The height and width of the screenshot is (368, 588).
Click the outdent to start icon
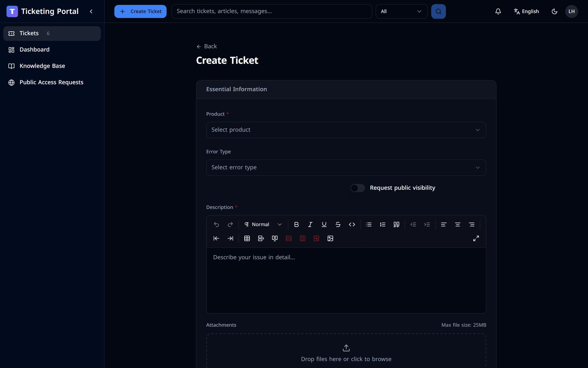(216, 238)
